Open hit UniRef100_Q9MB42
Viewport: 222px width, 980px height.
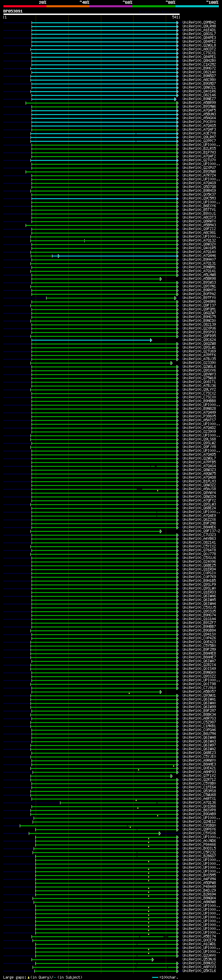pyautogui.click(x=199, y=23)
